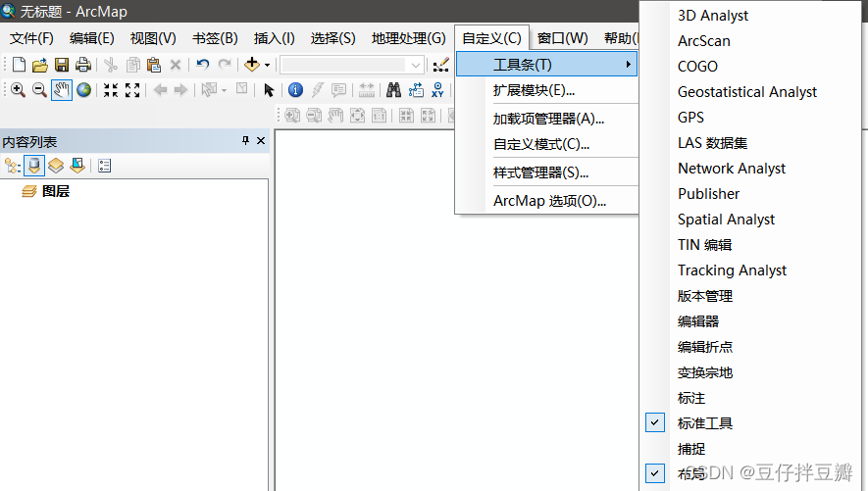Viewport: 868px width, 491px height.
Task: Open the 文件(F) menu
Action: pyautogui.click(x=31, y=38)
